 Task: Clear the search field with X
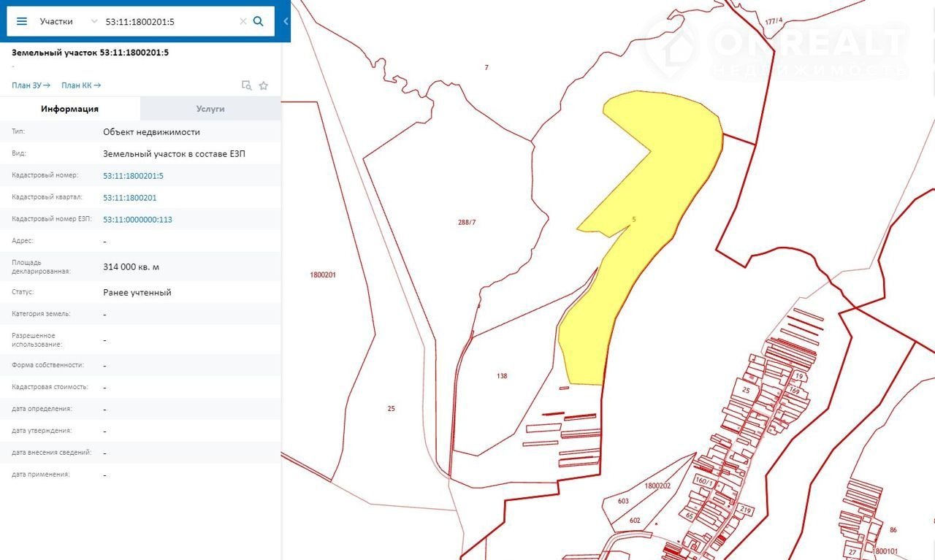[243, 22]
